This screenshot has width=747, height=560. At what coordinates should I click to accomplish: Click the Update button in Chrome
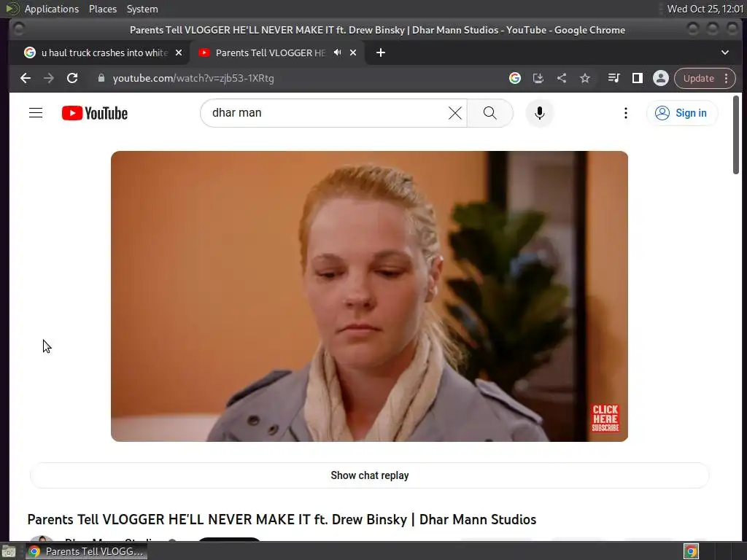698,79
